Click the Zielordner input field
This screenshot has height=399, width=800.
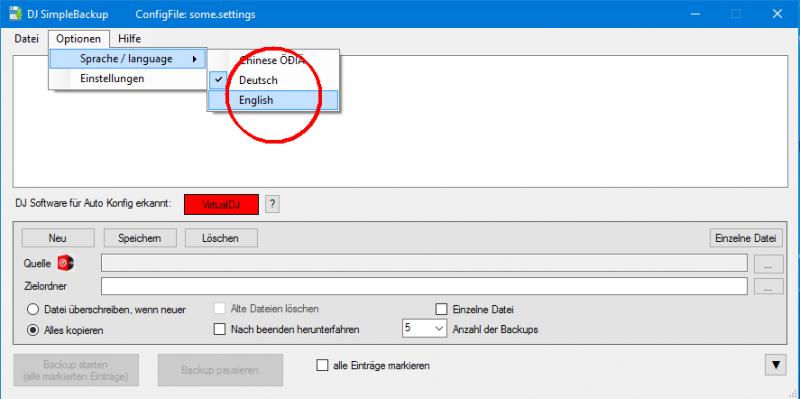tap(424, 286)
